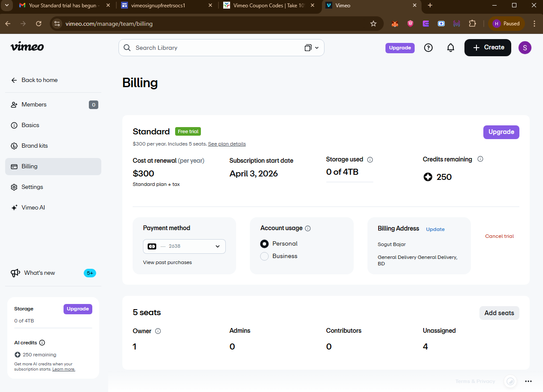Click info icon beside Account usage
This screenshot has height=392, width=543.
[x=308, y=228]
